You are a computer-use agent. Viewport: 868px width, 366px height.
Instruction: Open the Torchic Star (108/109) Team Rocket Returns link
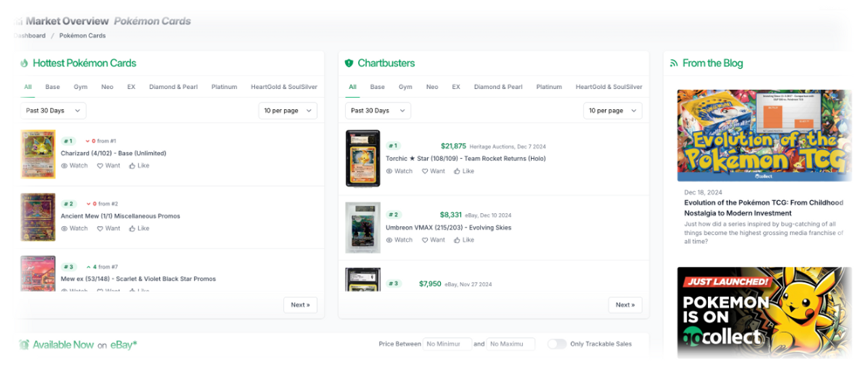(x=466, y=159)
